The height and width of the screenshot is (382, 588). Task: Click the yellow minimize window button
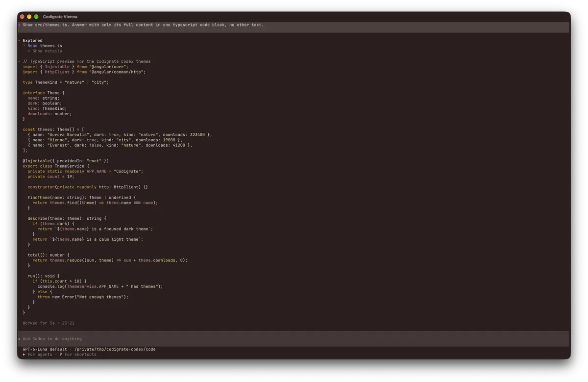pyautogui.click(x=29, y=17)
